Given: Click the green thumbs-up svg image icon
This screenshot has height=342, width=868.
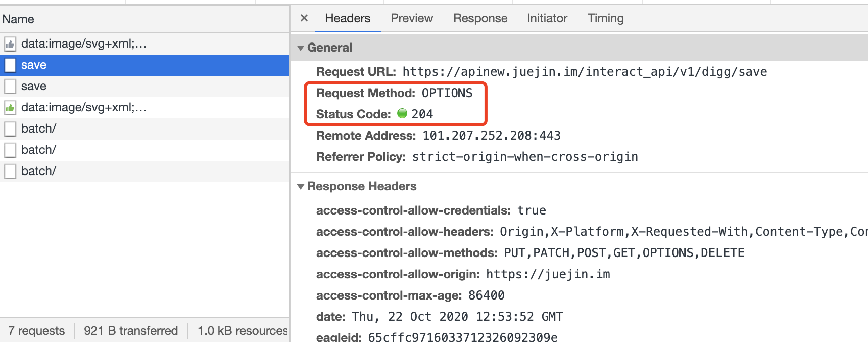Looking at the screenshot, I should click(x=10, y=108).
